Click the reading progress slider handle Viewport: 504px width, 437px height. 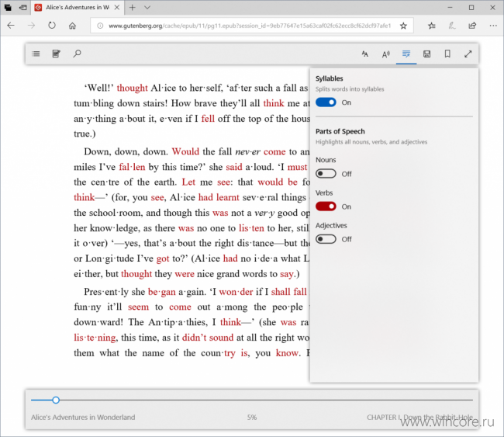56,400
